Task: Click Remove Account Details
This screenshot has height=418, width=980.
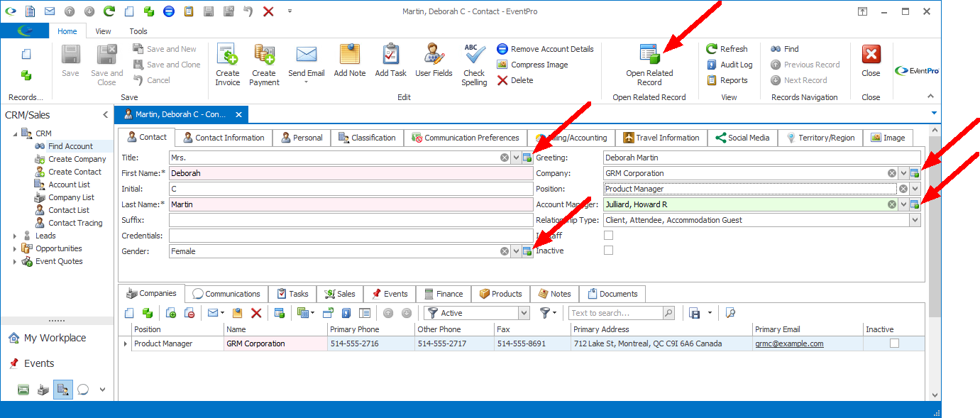Action: click(545, 49)
